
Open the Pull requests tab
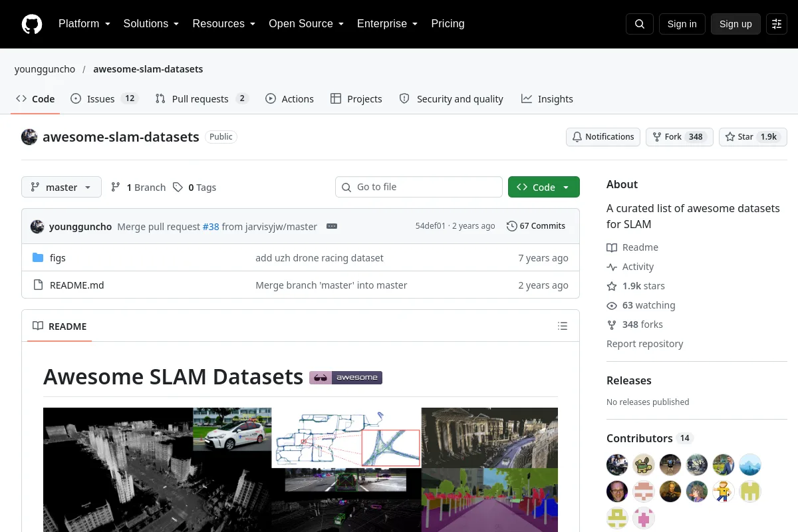coord(201,98)
